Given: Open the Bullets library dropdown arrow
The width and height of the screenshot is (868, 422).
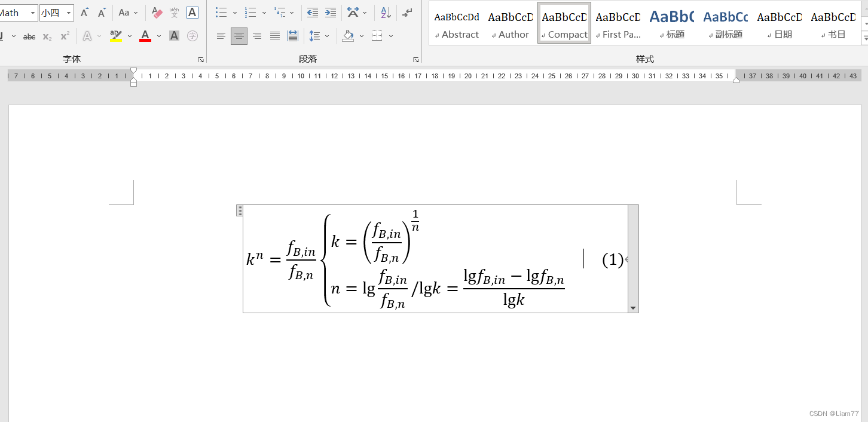Looking at the screenshot, I should pyautogui.click(x=234, y=13).
